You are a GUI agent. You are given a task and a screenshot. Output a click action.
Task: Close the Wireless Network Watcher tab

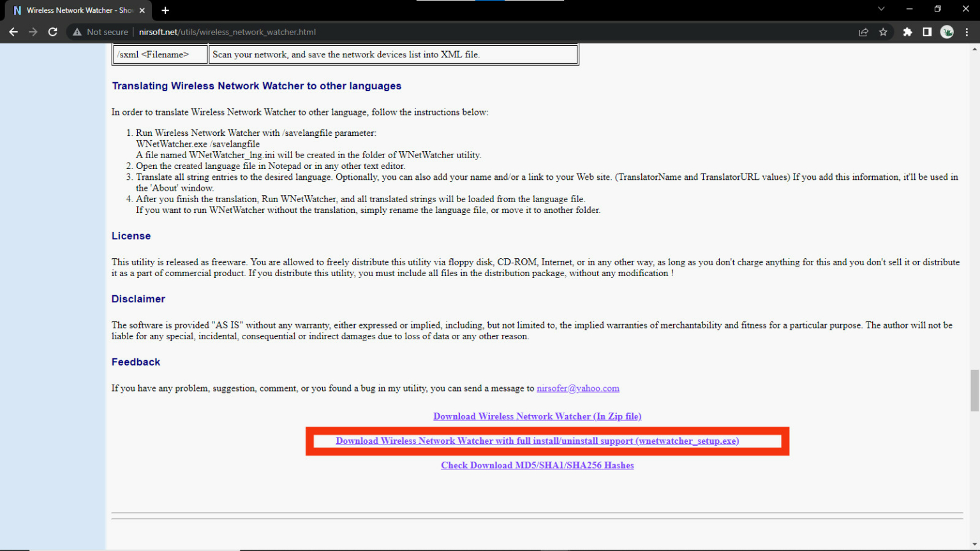tap(142, 10)
